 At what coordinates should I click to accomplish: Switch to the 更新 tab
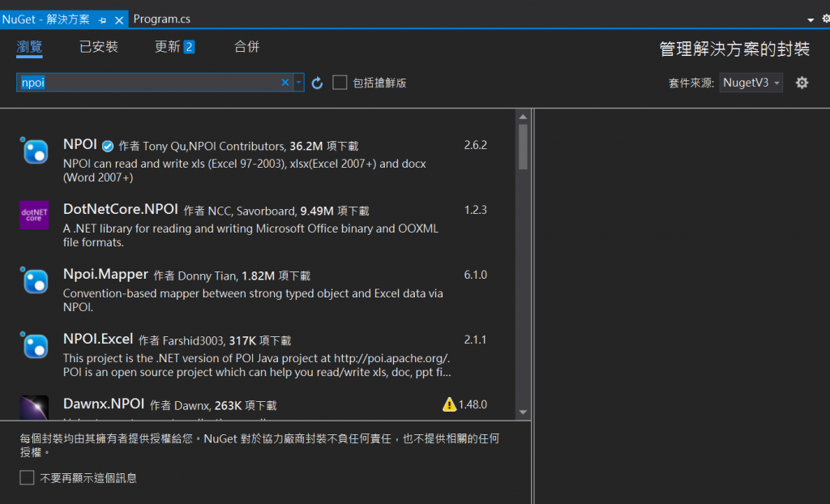point(174,46)
